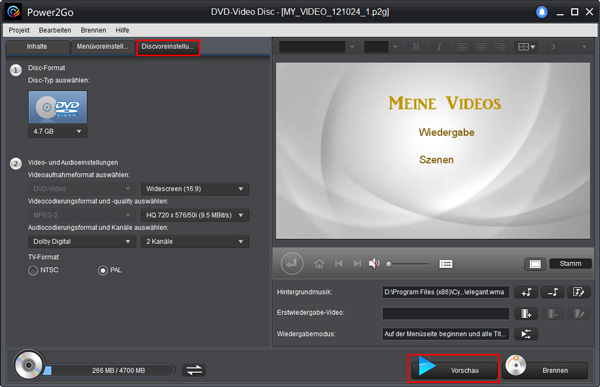Change Wiedergabemodus with the mode icon
The height and width of the screenshot is (387, 600).
(526, 334)
